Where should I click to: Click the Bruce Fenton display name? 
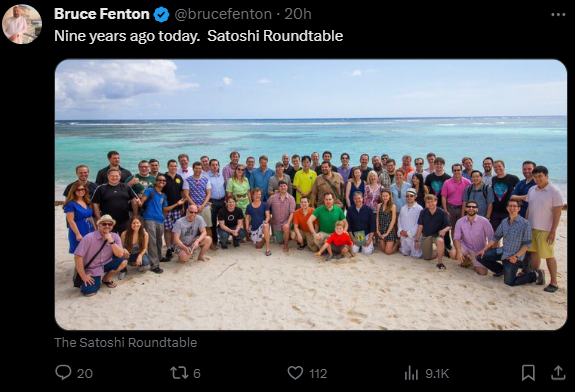[102, 14]
